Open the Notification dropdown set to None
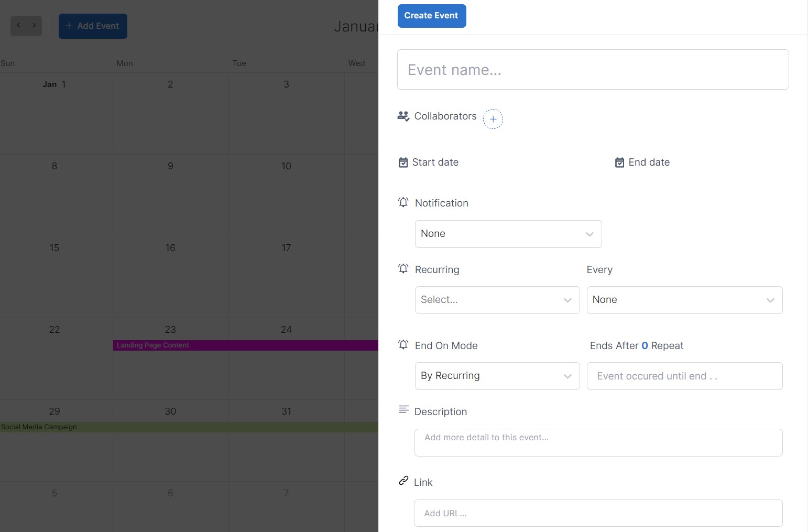Screen dimensions: 808x532 (508, 234)
